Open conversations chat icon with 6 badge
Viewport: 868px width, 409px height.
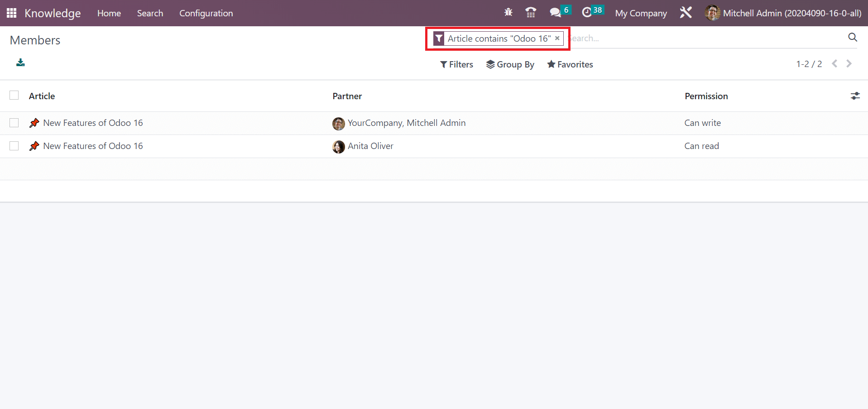[560, 12]
